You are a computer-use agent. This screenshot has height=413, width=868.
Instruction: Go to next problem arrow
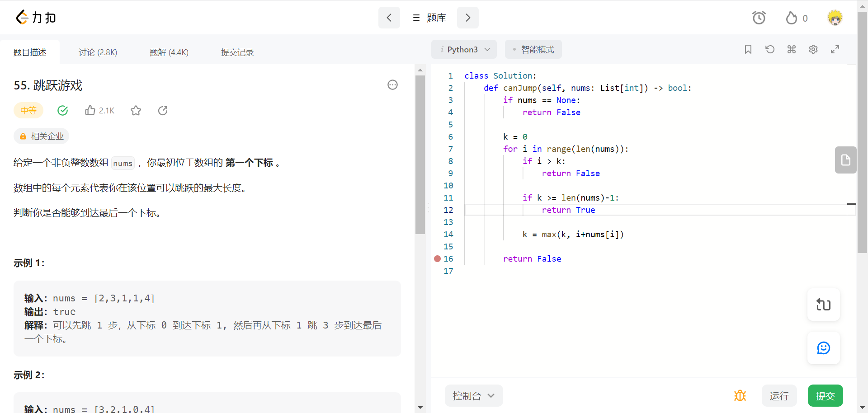click(468, 18)
